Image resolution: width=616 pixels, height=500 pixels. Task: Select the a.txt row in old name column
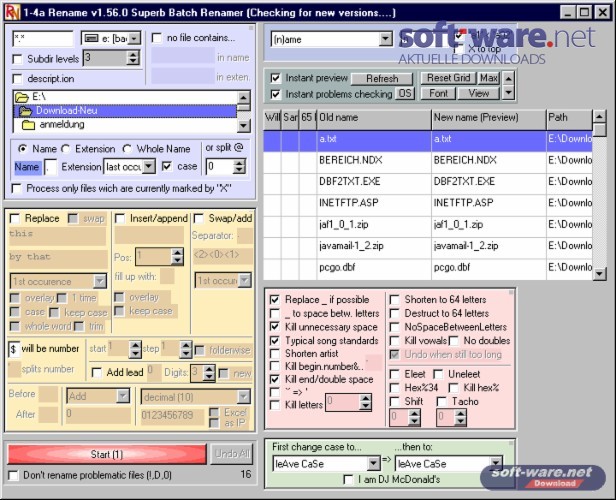[x=374, y=139]
